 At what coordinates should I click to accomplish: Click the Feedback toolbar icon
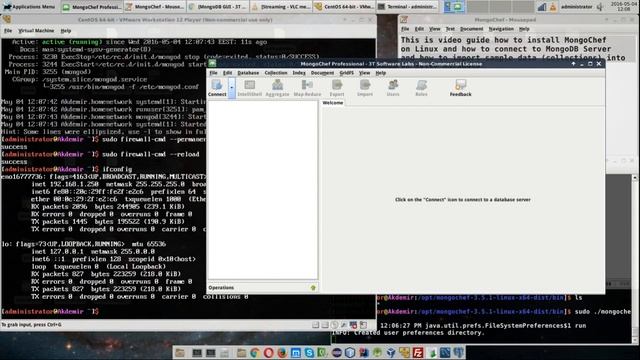[460, 88]
